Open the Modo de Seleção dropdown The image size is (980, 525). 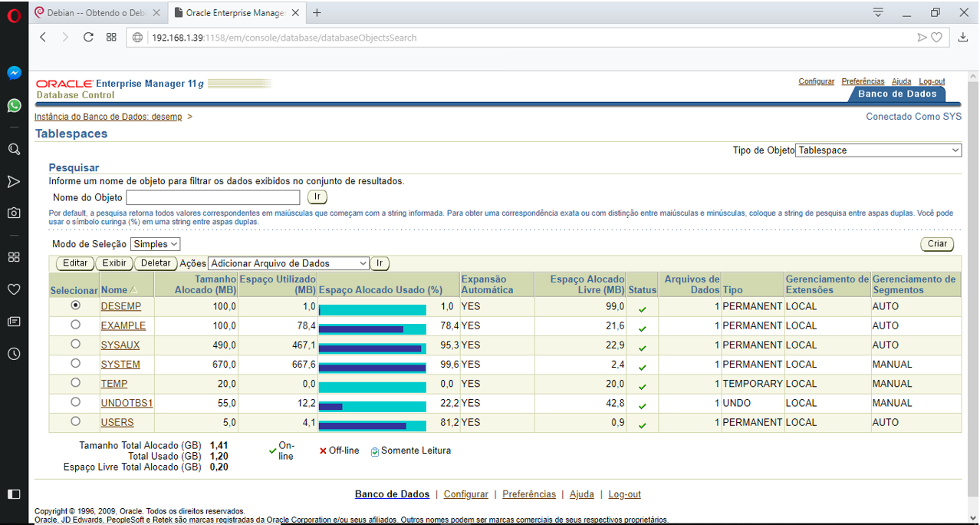click(x=156, y=244)
